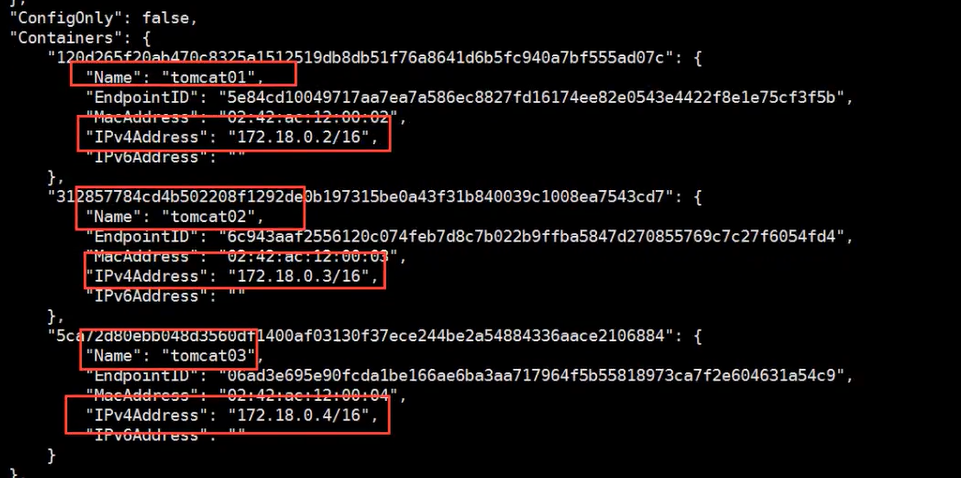Viewport: 961px width, 478px height.
Task: Click container ID starting with 312857784cd4
Action: coord(361,197)
